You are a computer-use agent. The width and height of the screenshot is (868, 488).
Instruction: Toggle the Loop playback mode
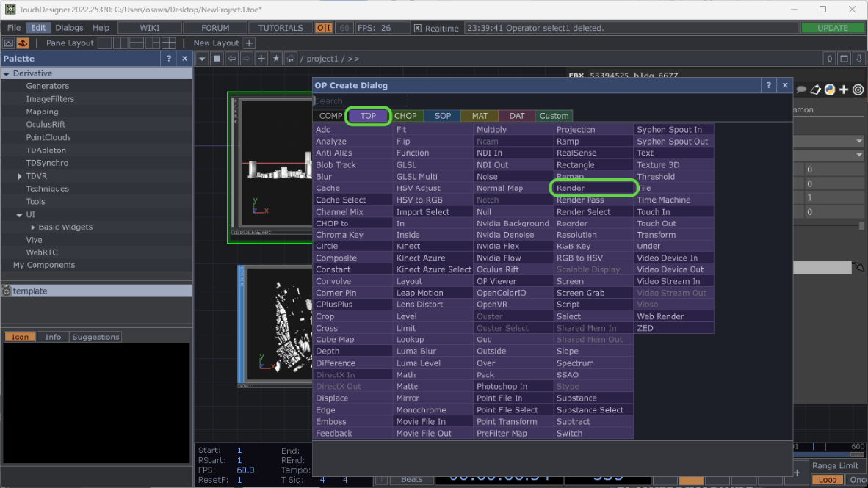[828, 480]
